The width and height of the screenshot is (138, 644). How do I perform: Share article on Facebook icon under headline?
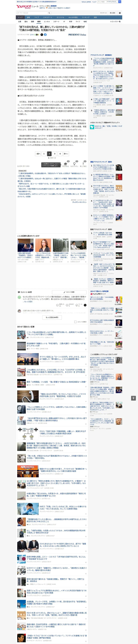tap(45, 35)
